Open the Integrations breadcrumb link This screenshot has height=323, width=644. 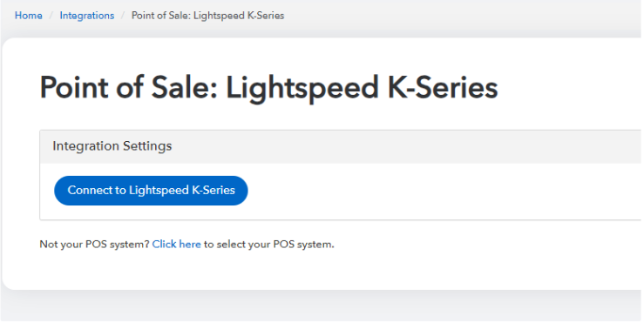click(87, 16)
